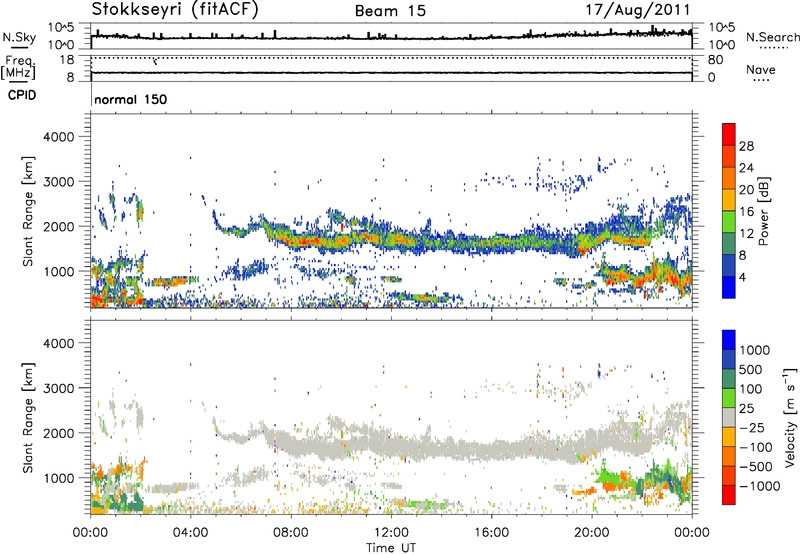This screenshot has width=800, height=554.
Task: Click the date '17/Aug/2011'
Action: [x=638, y=10]
